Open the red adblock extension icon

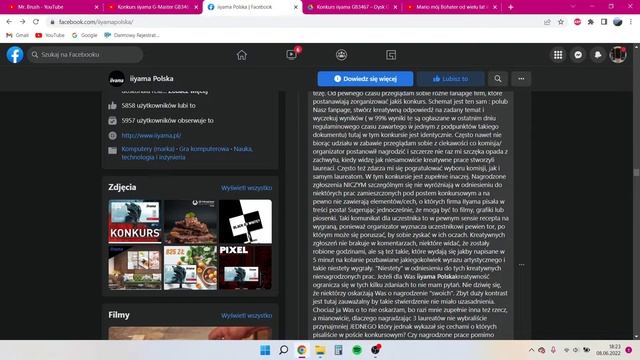click(x=577, y=22)
